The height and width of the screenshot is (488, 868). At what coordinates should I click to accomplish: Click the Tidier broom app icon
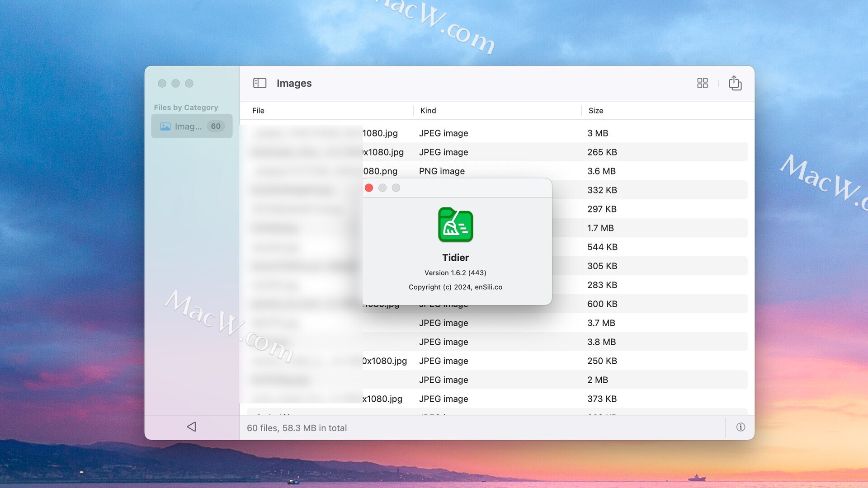coord(455,225)
